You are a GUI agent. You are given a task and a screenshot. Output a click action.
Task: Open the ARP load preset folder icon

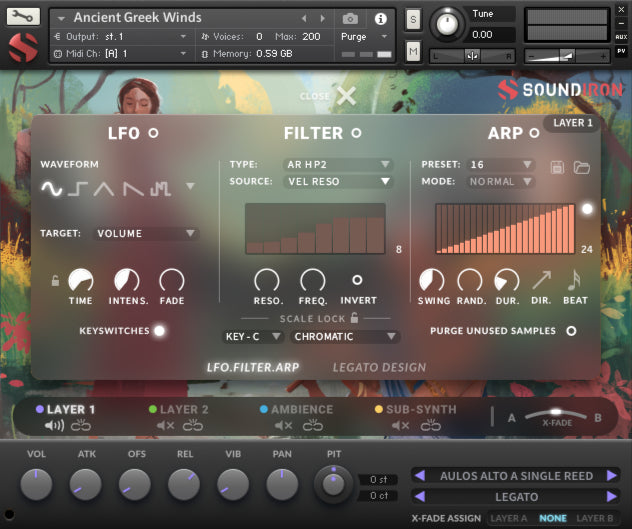pos(581,166)
